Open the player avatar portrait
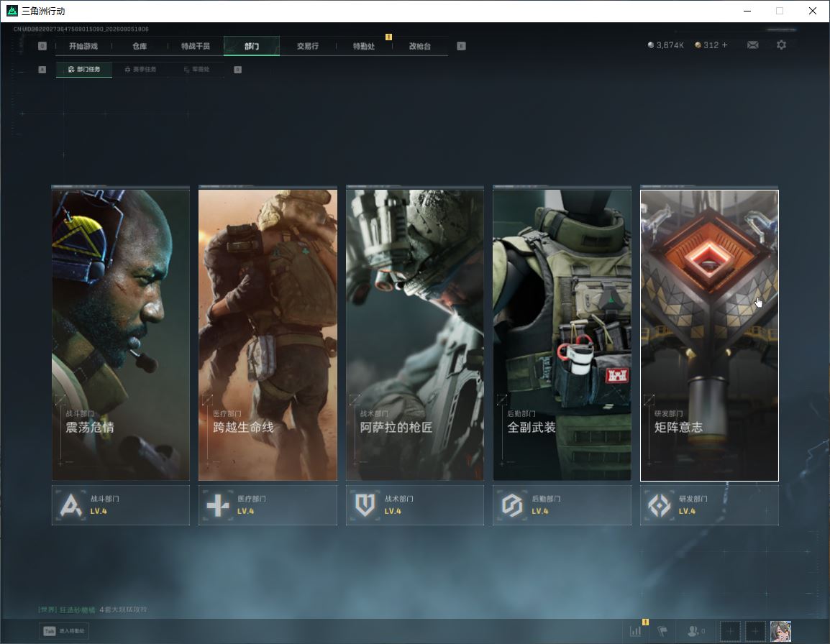The image size is (830, 644). [781, 631]
